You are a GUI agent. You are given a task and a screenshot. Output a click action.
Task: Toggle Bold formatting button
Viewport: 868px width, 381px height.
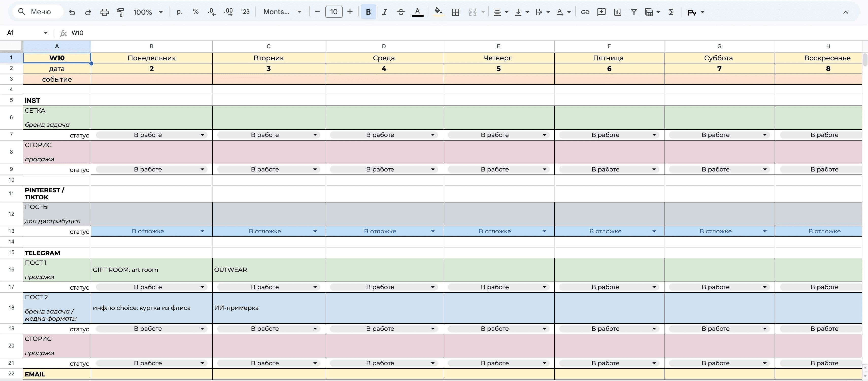368,12
